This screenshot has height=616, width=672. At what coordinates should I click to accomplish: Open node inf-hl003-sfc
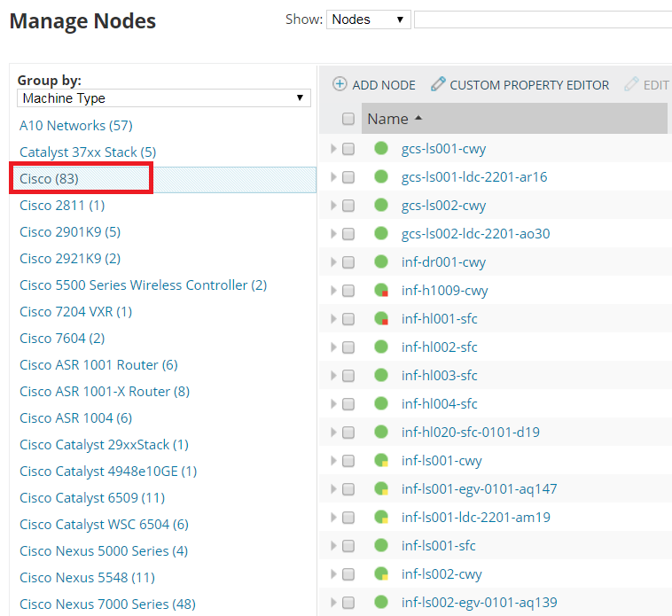pyautogui.click(x=440, y=375)
